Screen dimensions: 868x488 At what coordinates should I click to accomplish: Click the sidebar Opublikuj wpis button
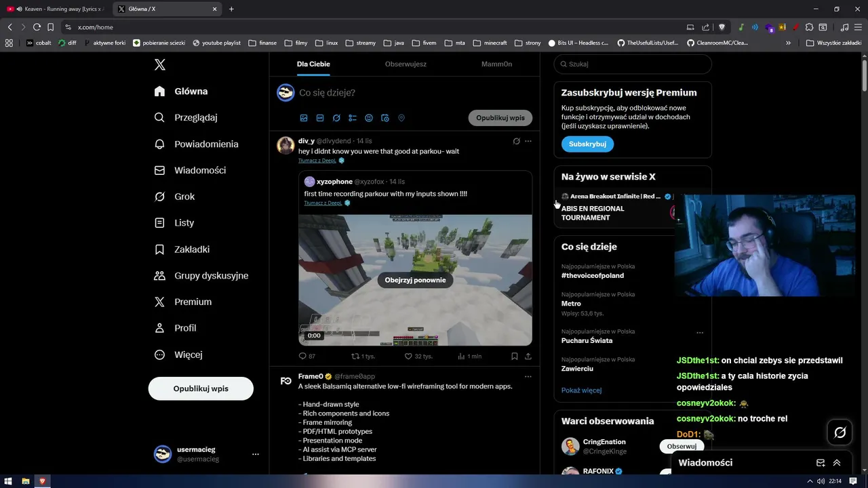[201, 388]
